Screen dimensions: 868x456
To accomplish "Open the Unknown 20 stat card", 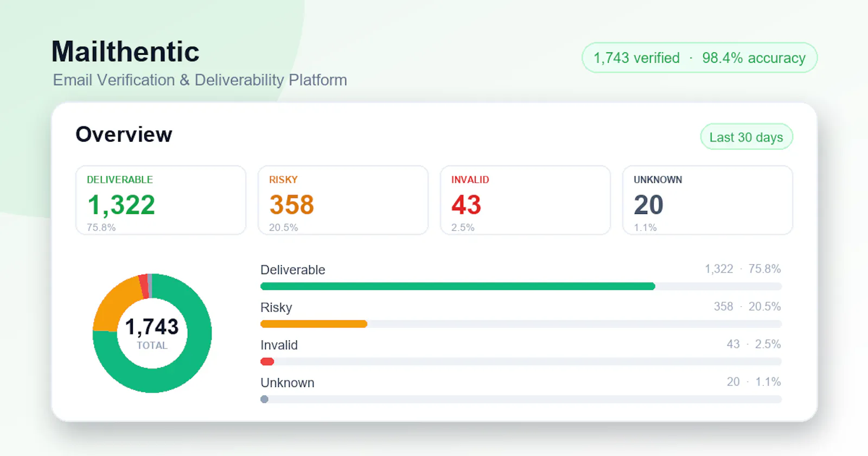I will click(707, 200).
